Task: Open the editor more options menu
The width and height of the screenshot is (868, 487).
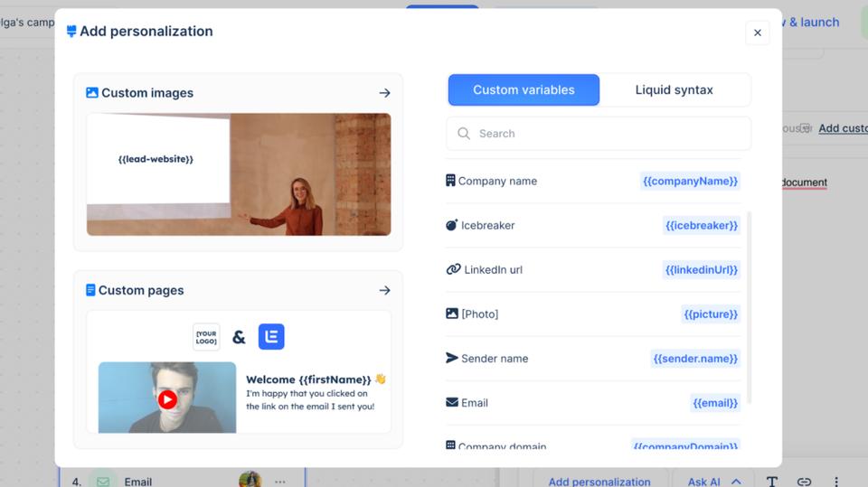Action: [835, 482]
